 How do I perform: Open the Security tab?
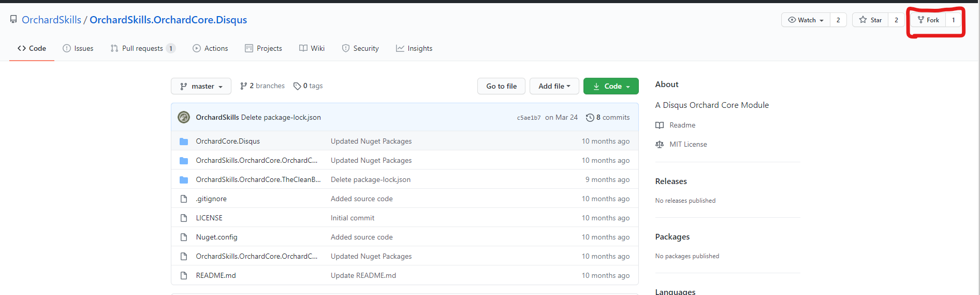pos(360,48)
